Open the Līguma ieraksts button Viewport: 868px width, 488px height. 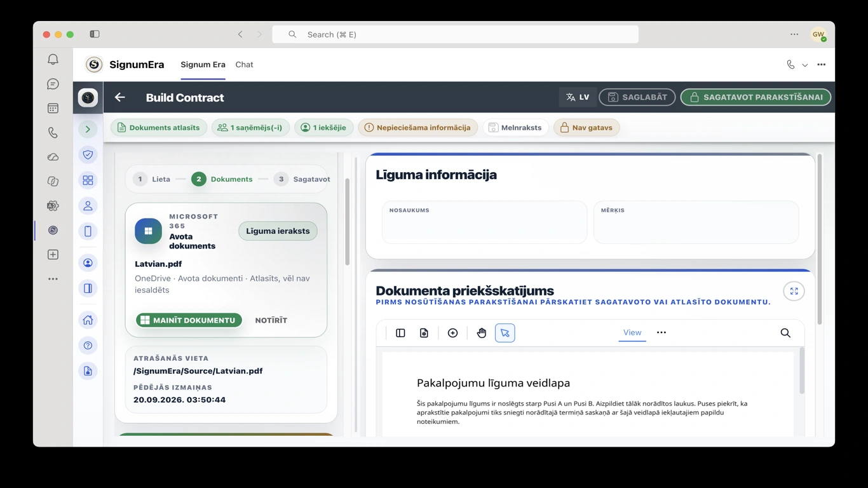coord(278,231)
